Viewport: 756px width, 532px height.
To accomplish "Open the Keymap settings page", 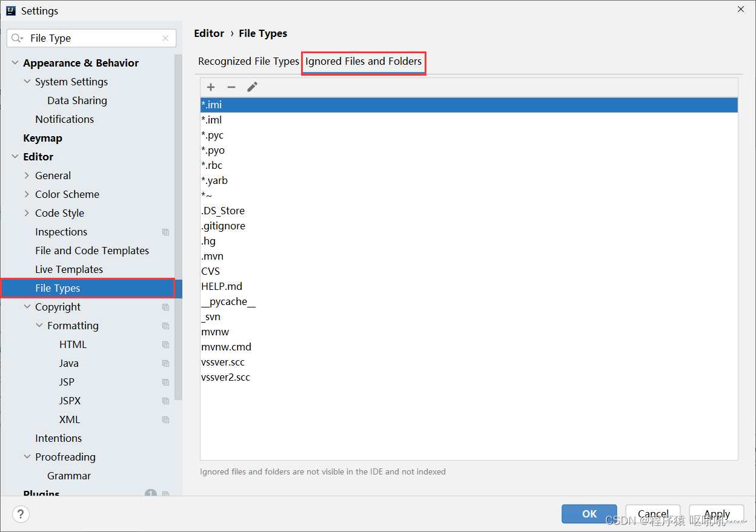I will pos(42,137).
